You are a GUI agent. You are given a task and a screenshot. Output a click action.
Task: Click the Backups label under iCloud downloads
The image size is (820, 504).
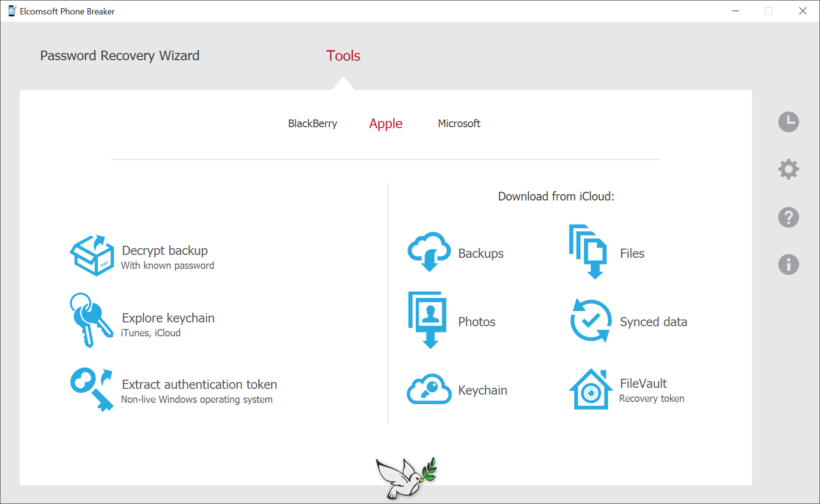[481, 253]
